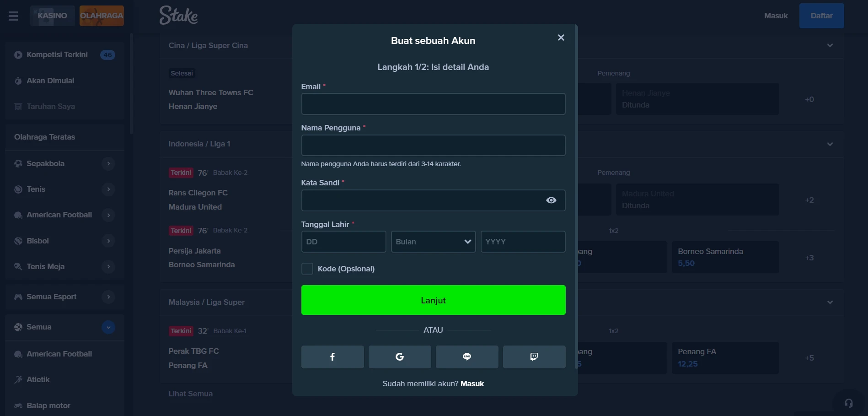868x416 pixels.
Task: Expand the Semua Esport arrow
Action: click(x=108, y=297)
